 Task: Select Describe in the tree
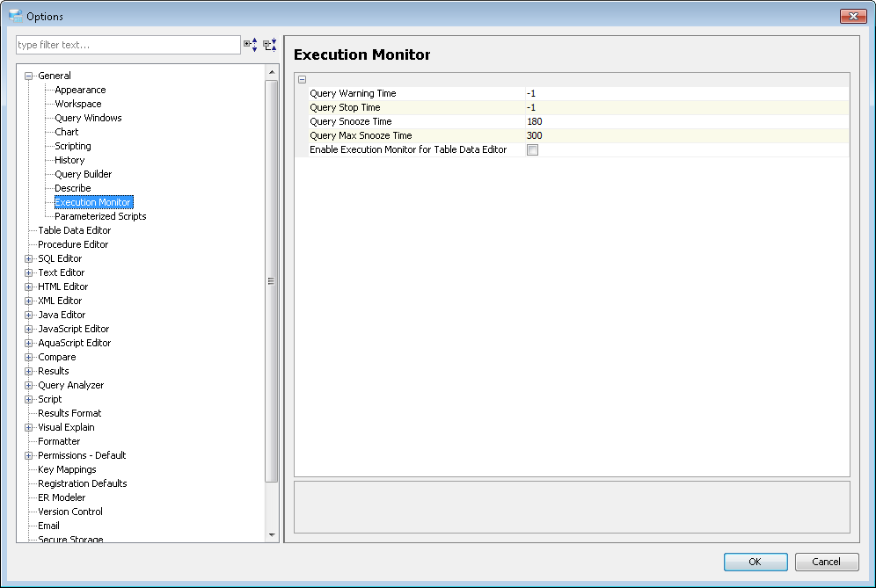(x=73, y=188)
